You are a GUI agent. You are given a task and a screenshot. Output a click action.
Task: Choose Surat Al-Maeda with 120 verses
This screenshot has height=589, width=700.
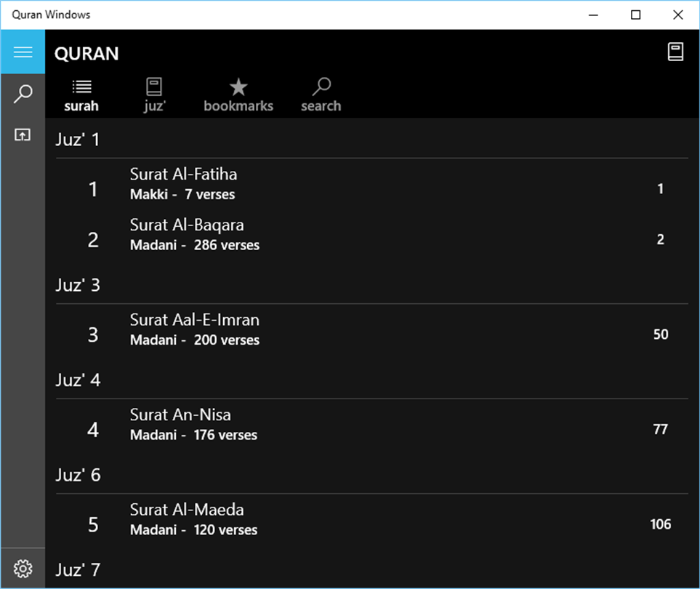point(371,520)
